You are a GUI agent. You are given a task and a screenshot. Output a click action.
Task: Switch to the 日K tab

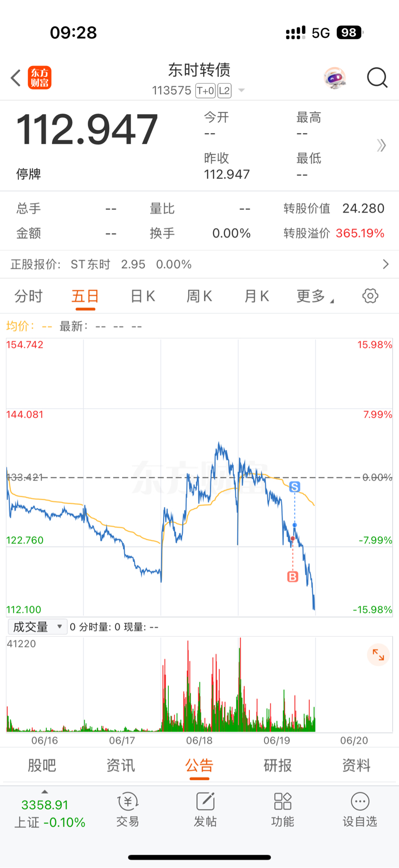tap(142, 296)
